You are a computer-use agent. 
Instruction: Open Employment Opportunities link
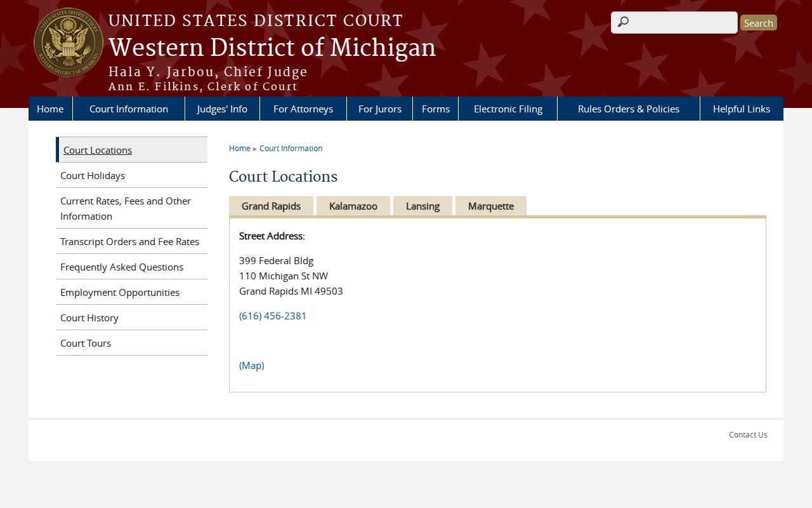[132, 292]
